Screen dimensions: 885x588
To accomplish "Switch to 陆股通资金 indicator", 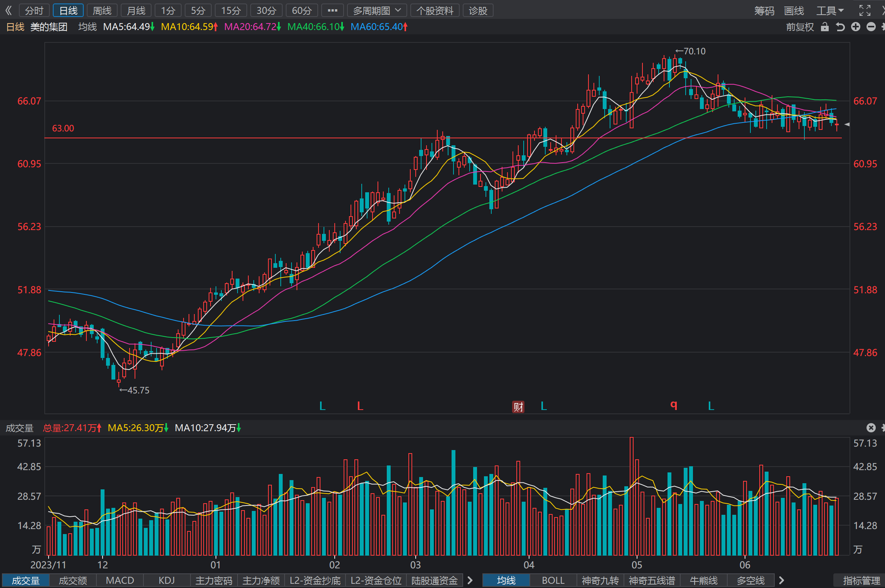I will 435,580.
